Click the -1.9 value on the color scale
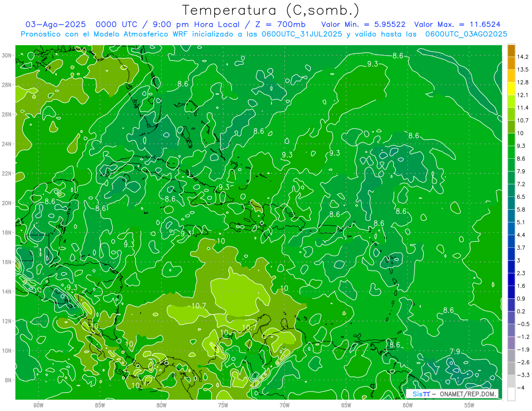Viewport: 532px width, 411px height. click(523, 349)
